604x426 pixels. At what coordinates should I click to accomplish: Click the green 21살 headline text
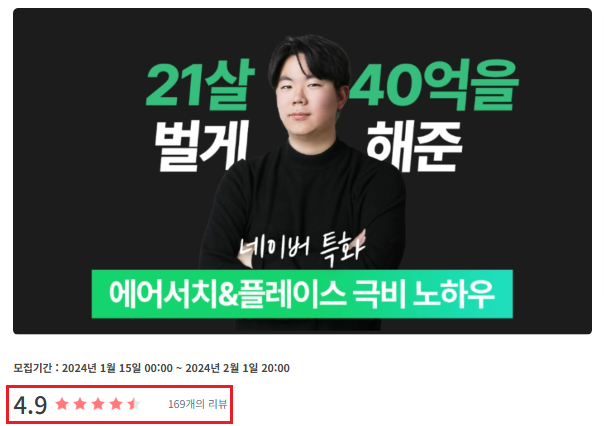(200, 85)
